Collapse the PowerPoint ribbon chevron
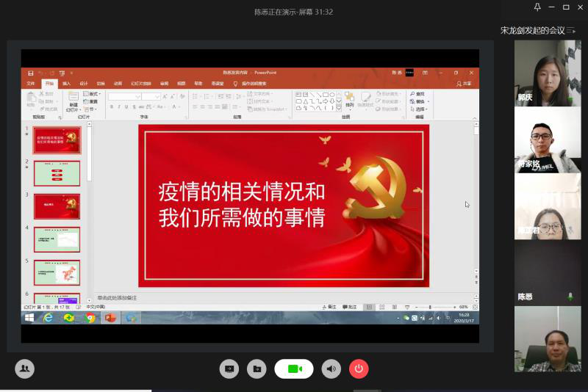The width and height of the screenshot is (588, 392). click(x=475, y=118)
